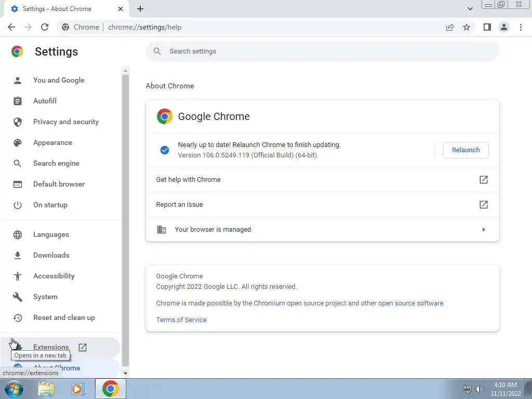Click the palette icon beside Appearance
This screenshot has height=399, width=532.
(x=18, y=142)
